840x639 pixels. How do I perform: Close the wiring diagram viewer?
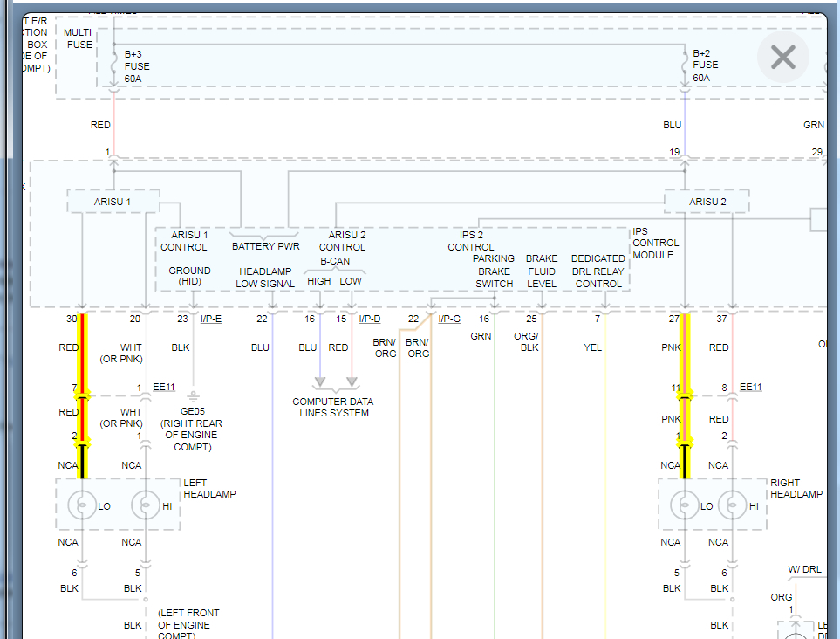click(782, 58)
